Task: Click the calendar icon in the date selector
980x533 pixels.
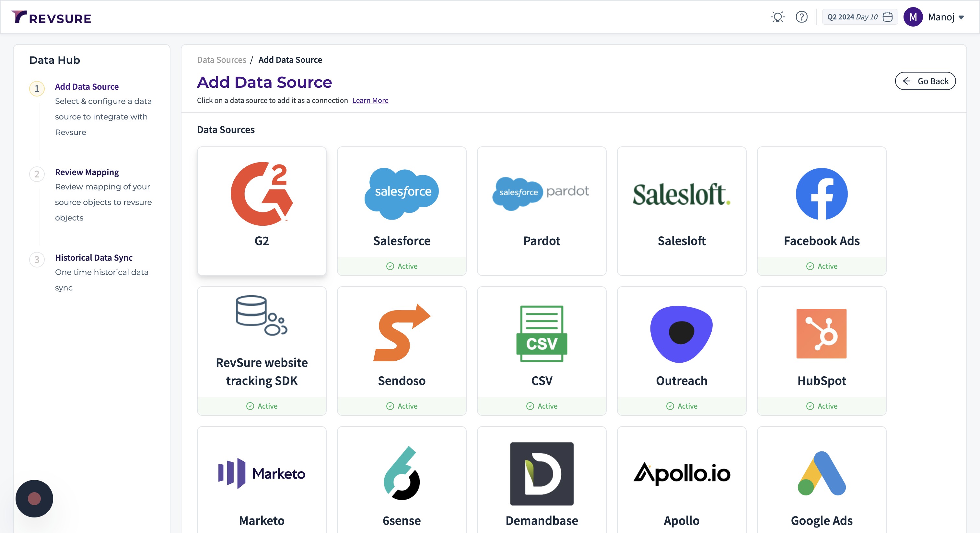Action: pyautogui.click(x=888, y=17)
